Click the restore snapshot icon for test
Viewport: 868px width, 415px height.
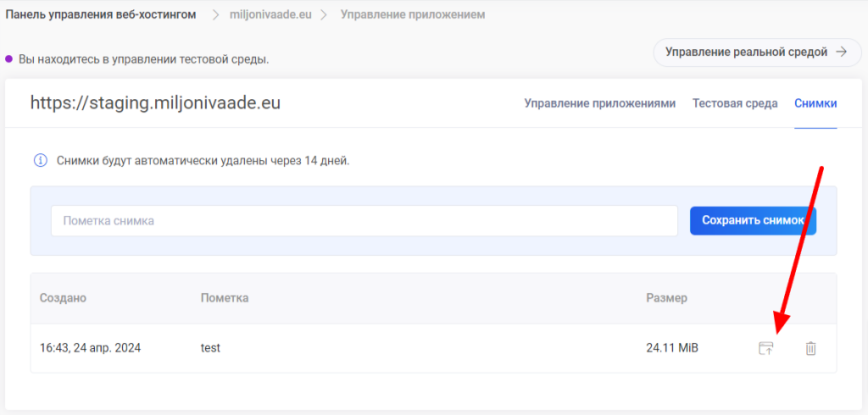pos(766,348)
